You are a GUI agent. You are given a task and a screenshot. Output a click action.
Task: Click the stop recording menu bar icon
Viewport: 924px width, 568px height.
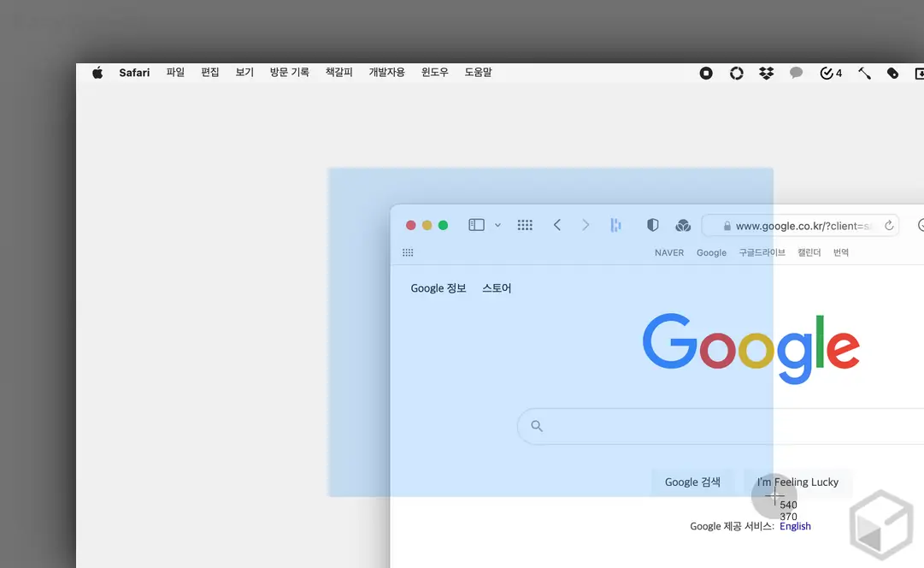point(706,73)
